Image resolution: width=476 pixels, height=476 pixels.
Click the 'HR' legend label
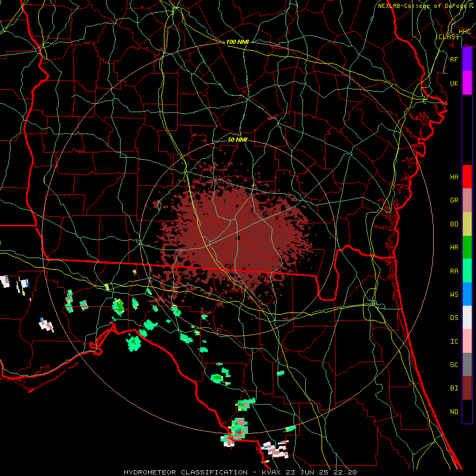[x=454, y=248]
